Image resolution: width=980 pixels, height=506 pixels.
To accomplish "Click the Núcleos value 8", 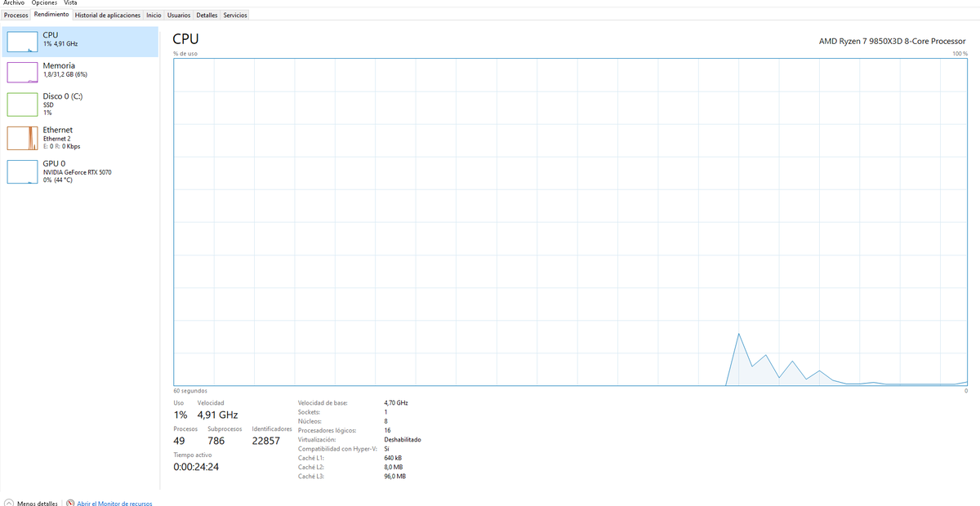I will point(385,421).
